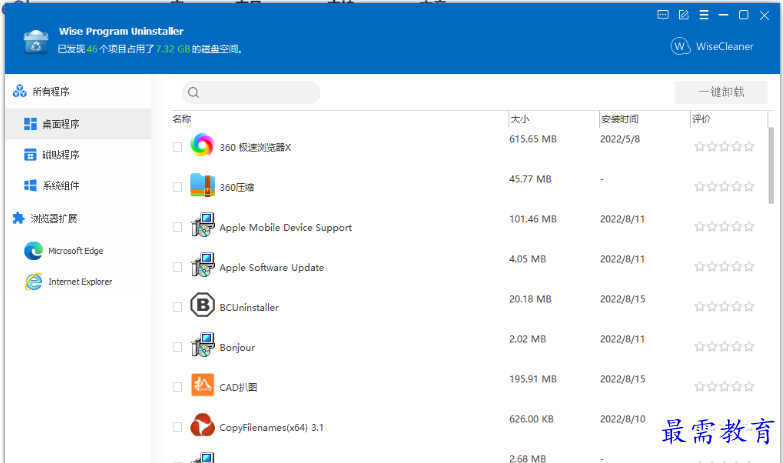Rate 360 极速浏览器X with five stars
The image size is (783, 463).
[x=749, y=146]
